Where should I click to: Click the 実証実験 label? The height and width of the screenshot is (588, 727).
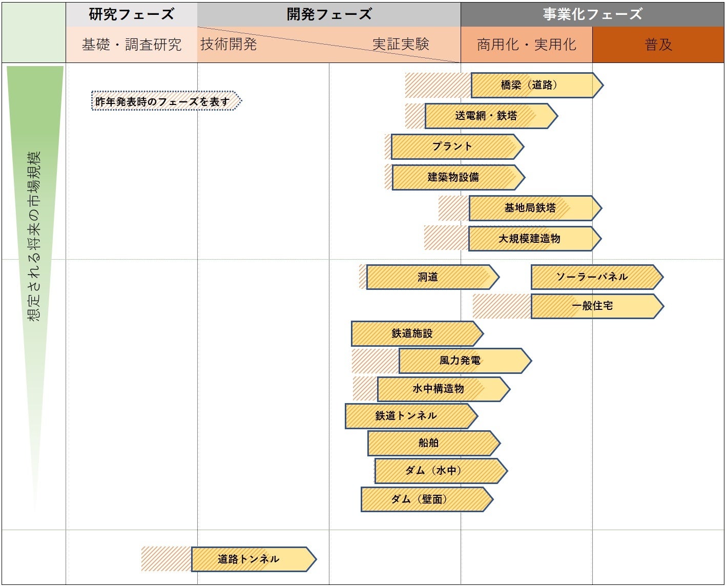click(401, 44)
